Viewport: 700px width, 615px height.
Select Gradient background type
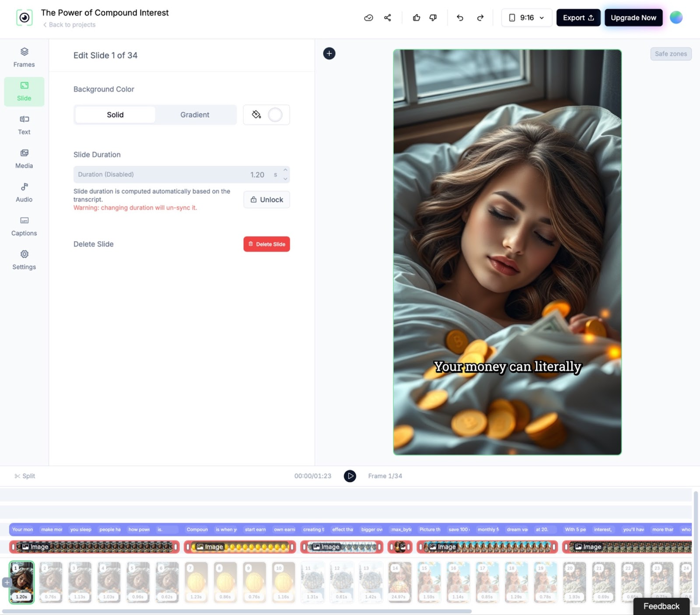click(195, 115)
